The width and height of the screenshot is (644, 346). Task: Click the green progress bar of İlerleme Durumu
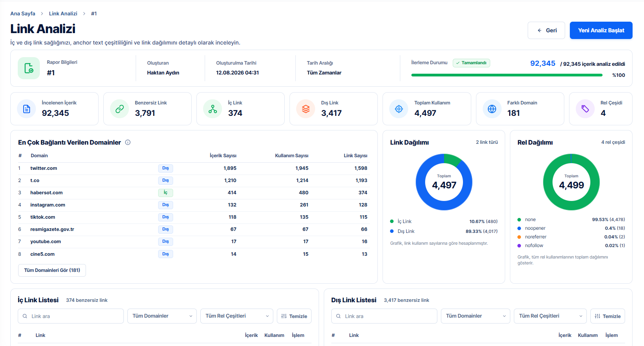(507, 75)
